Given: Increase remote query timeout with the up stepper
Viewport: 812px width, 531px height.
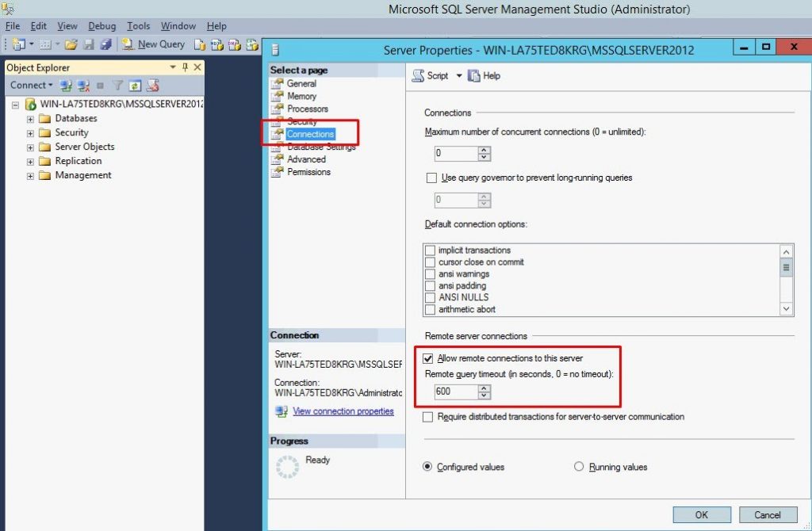Looking at the screenshot, I should pyautogui.click(x=482, y=388).
